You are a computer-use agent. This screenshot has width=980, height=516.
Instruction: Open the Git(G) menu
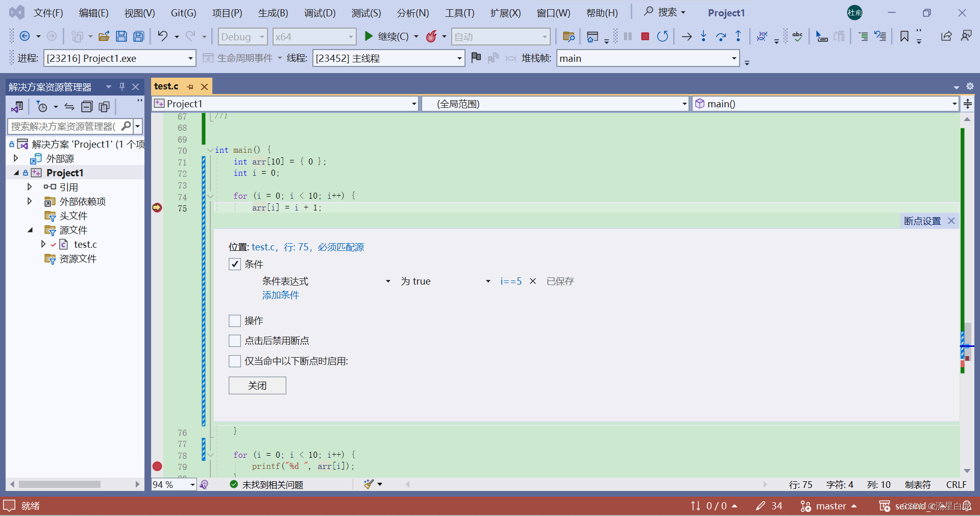(183, 13)
